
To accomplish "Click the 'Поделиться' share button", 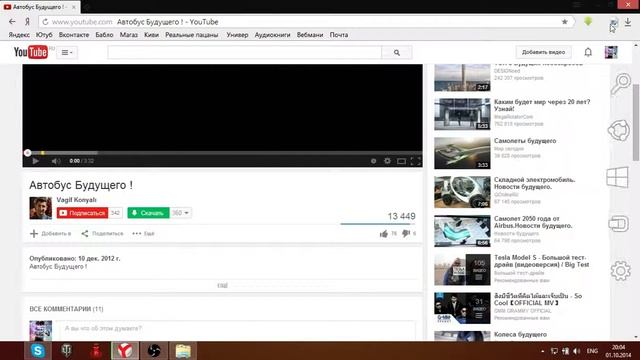I will pos(102,233).
